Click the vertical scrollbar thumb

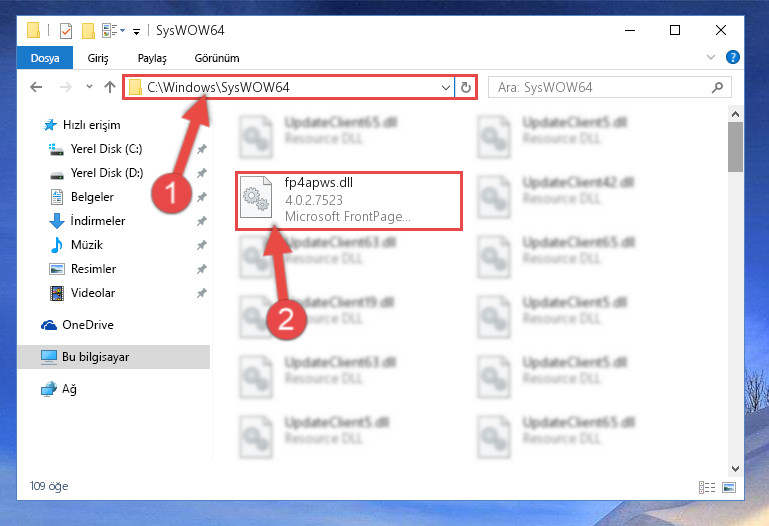[735, 147]
